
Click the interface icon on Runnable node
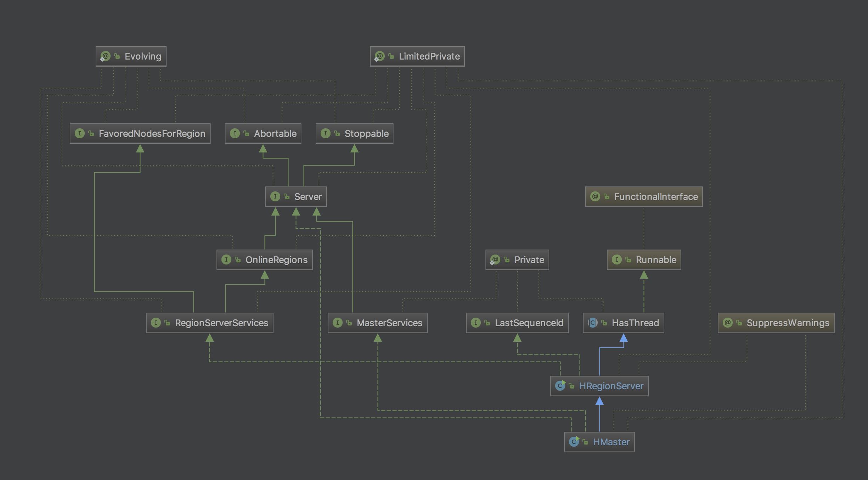tap(617, 260)
